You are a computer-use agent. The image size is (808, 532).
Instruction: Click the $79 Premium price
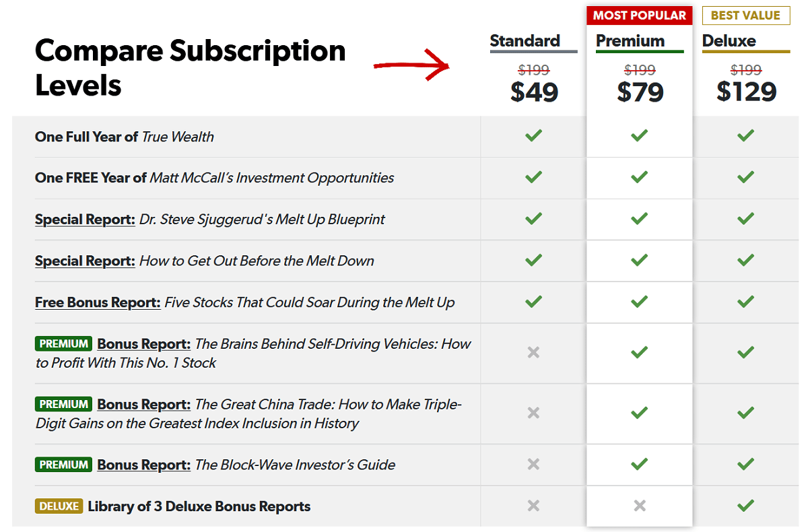pos(640,92)
